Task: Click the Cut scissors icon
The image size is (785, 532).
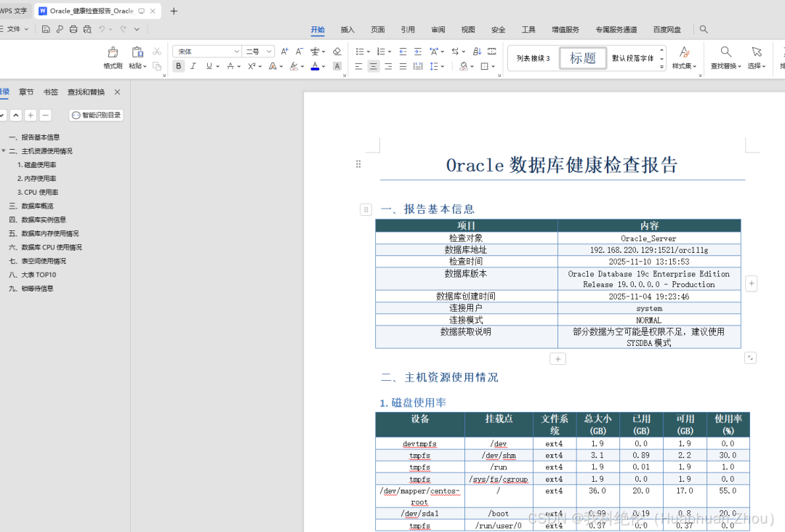Action: (x=157, y=52)
